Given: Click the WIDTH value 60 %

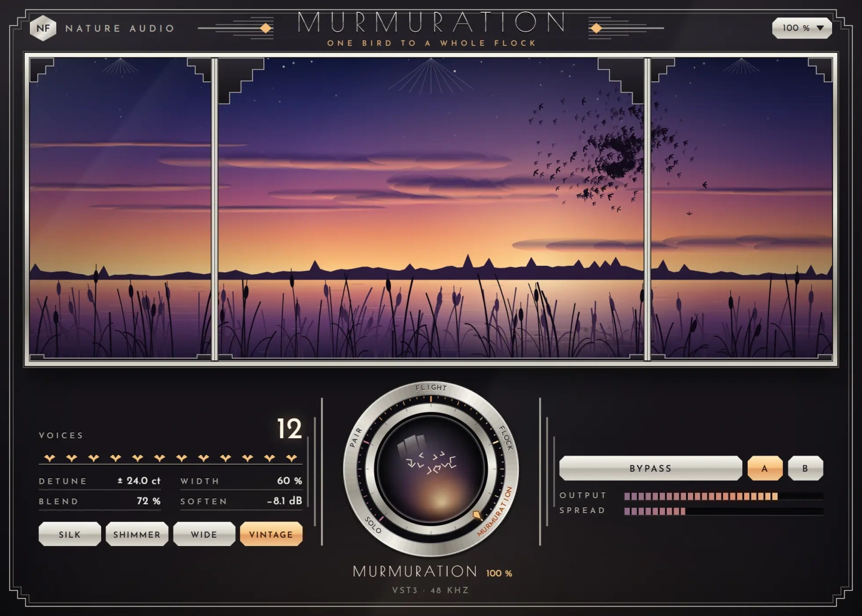Looking at the screenshot, I should tap(290, 481).
